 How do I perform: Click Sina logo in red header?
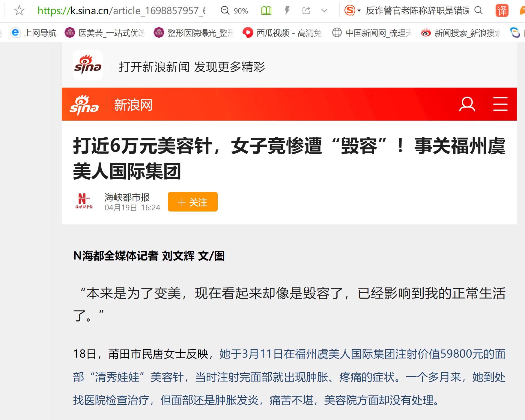click(84, 105)
